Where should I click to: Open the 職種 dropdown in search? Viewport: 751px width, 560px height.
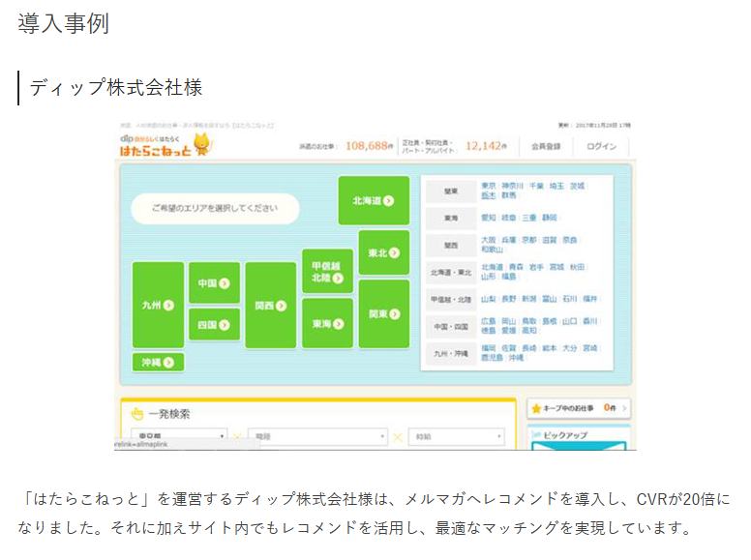point(316,437)
